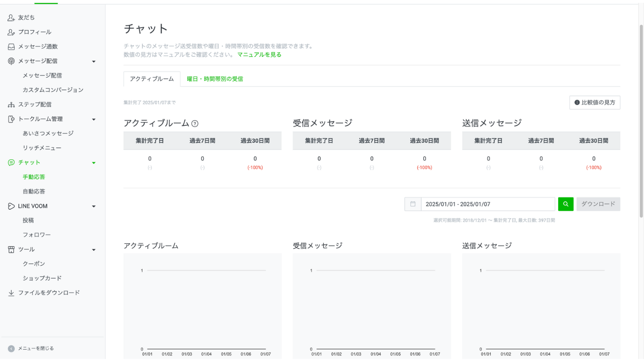644x362 pixels.
Task: Open 投稿 under LINE VOOM
Action: 28,221
